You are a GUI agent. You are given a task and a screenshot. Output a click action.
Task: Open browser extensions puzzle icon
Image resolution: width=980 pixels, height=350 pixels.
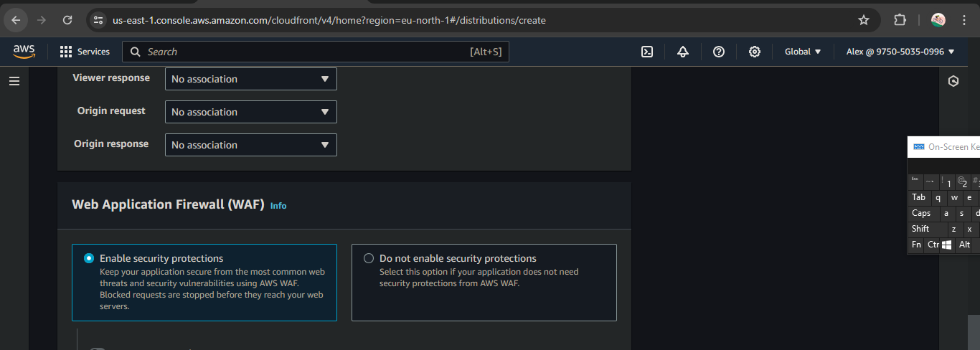[x=900, y=20]
